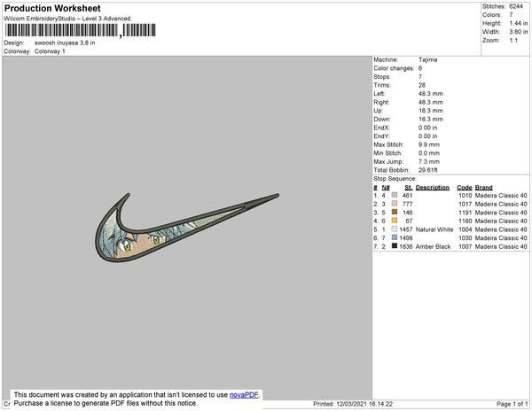
Task: Select the blue swatch for code 1030
Action: pyautogui.click(x=395, y=237)
